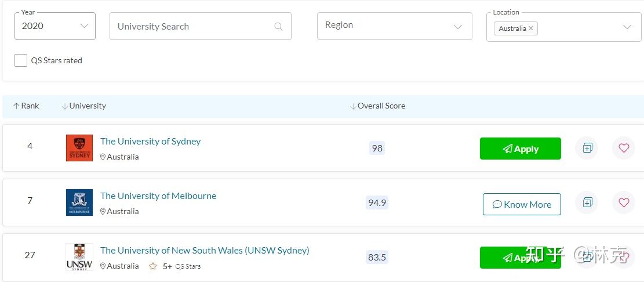Screen dimensions: 644x282
Task: Remove the Australia location tag
Action: 530,28
